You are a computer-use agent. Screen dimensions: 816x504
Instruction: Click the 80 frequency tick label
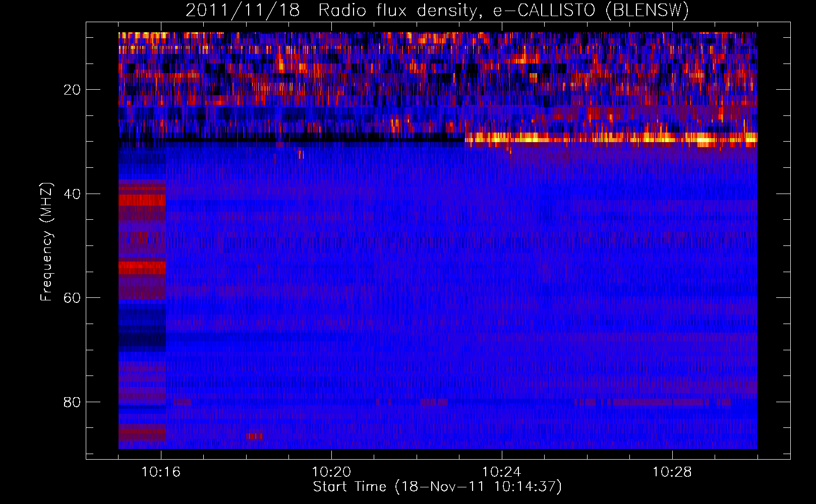[73, 402]
